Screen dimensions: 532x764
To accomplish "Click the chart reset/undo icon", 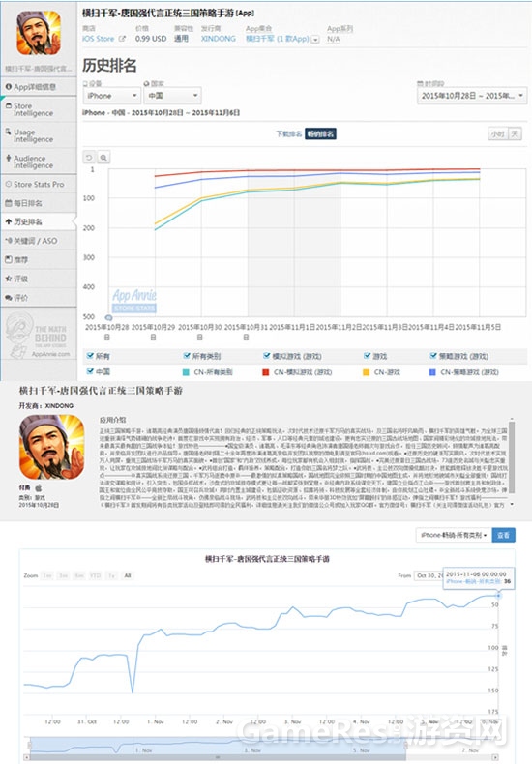I will pyautogui.click(x=89, y=158).
